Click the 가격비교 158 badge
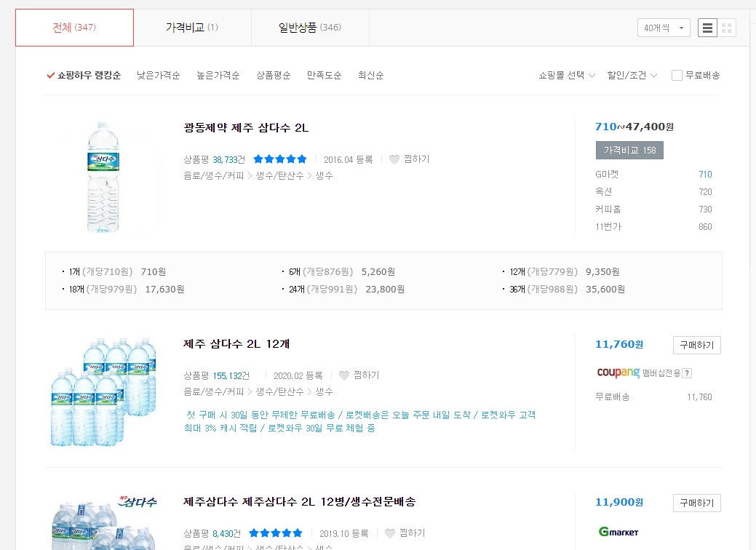This screenshot has width=756, height=550. click(x=629, y=151)
